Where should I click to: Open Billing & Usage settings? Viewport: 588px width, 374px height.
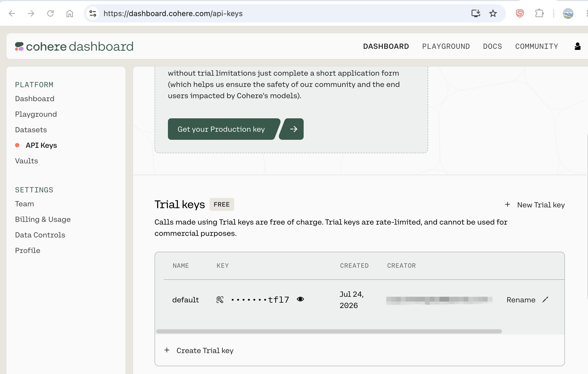pyautogui.click(x=43, y=219)
